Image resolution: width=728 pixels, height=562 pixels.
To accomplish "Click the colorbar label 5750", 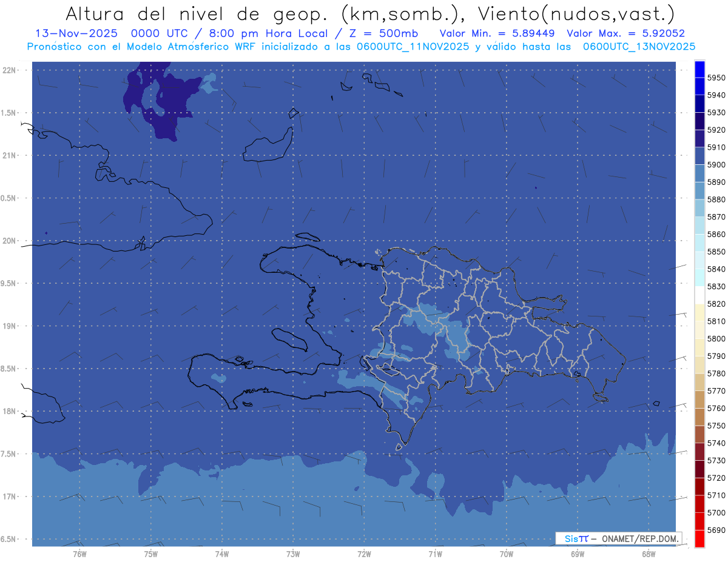I will [716, 426].
